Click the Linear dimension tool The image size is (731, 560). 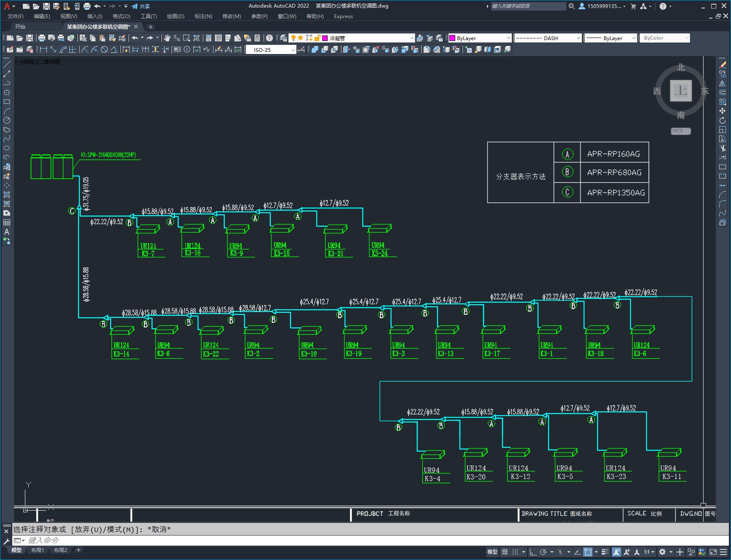[43, 50]
